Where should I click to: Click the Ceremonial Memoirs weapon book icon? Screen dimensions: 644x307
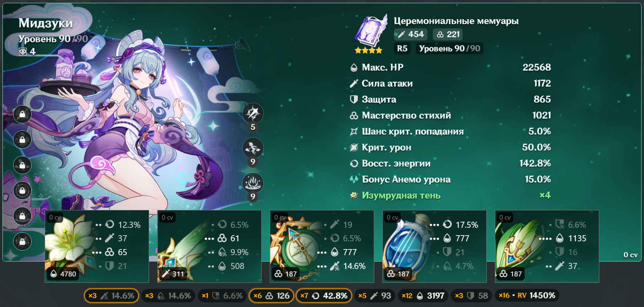[x=370, y=31]
